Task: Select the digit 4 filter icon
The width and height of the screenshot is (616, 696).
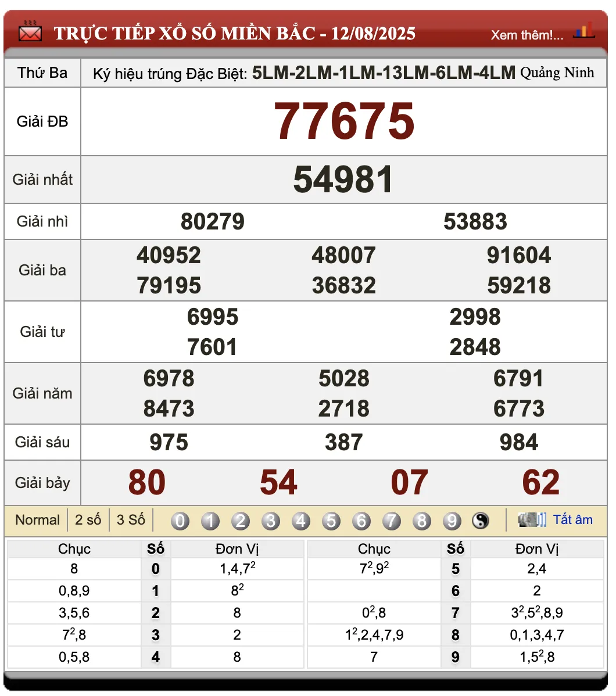Action: [301, 521]
